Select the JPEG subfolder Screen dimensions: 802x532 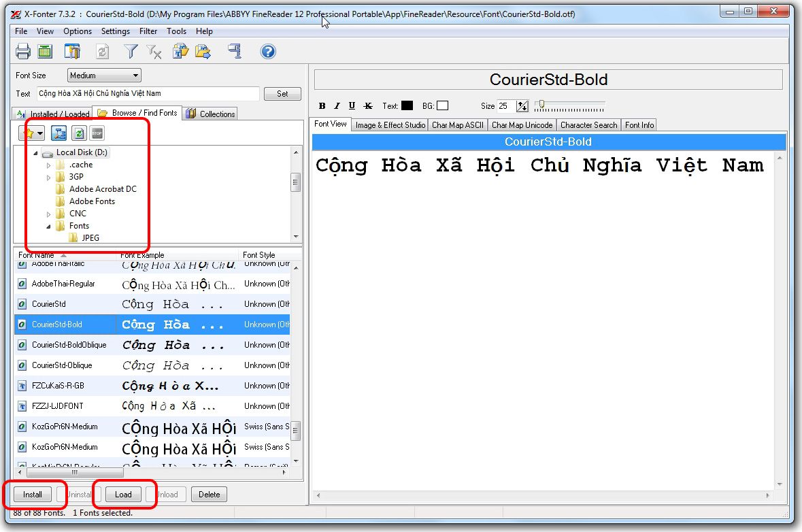(90, 238)
